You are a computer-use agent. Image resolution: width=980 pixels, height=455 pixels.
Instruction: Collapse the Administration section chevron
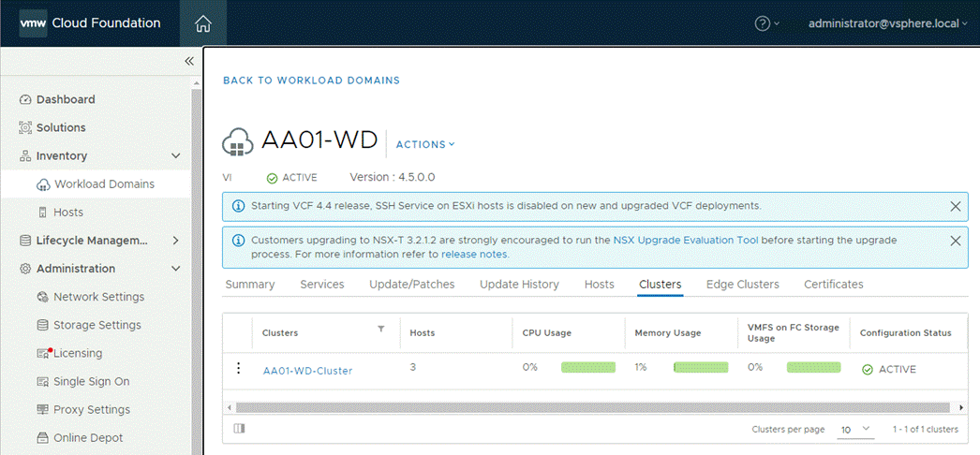(x=176, y=269)
